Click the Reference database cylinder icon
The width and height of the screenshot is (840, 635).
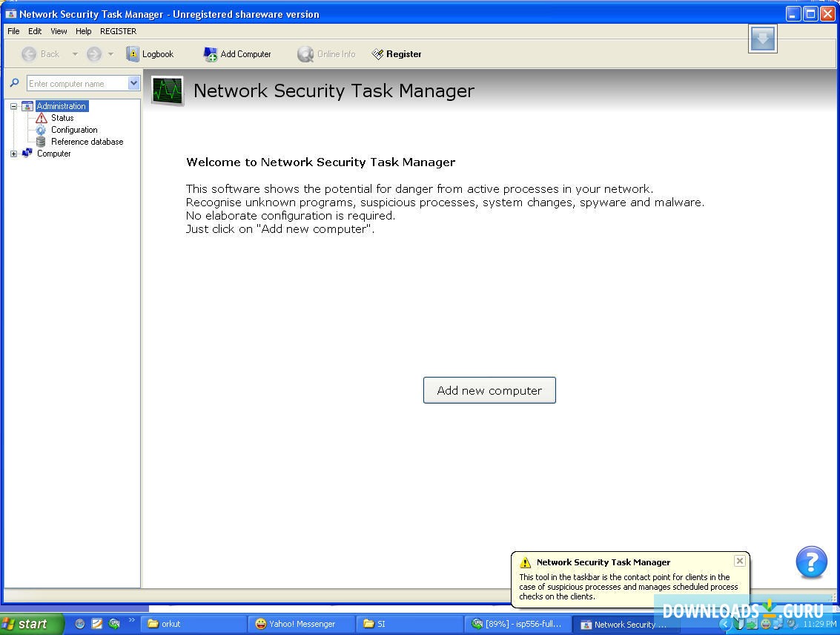(41, 142)
